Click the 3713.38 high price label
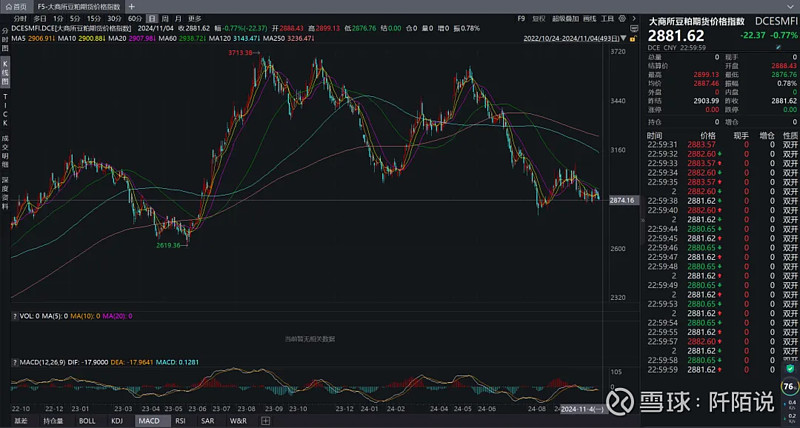This screenshot has width=800, height=428. click(241, 53)
